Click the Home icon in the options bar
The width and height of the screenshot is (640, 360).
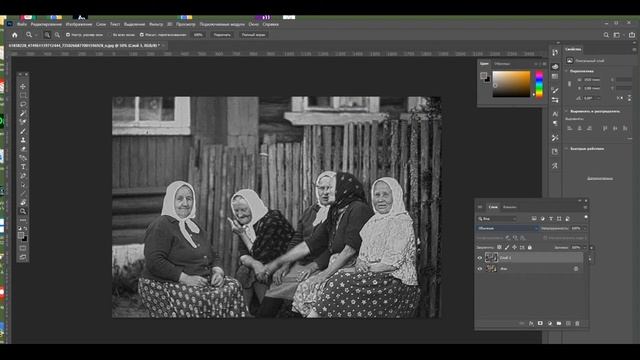coord(15,35)
